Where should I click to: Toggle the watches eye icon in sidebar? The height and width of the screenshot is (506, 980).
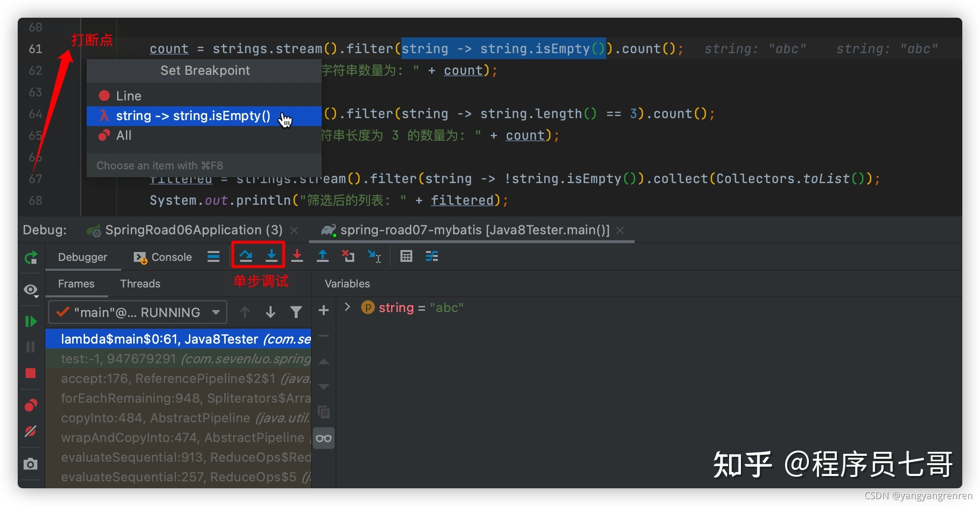[x=31, y=290]
